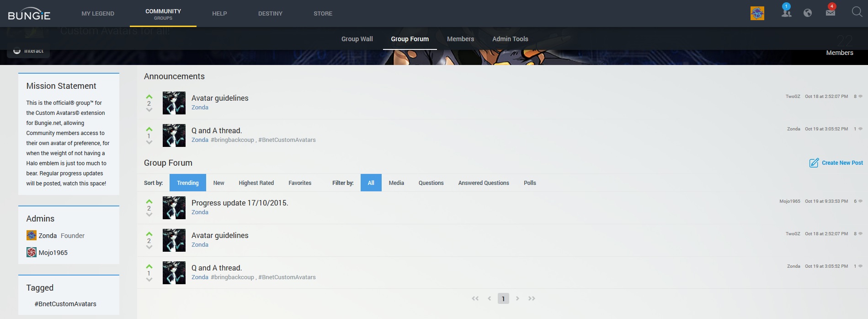Screen dimensions: 868x319
Task: Click #bringbackcoup tag in Announcements
Action: tap(232, 140)
